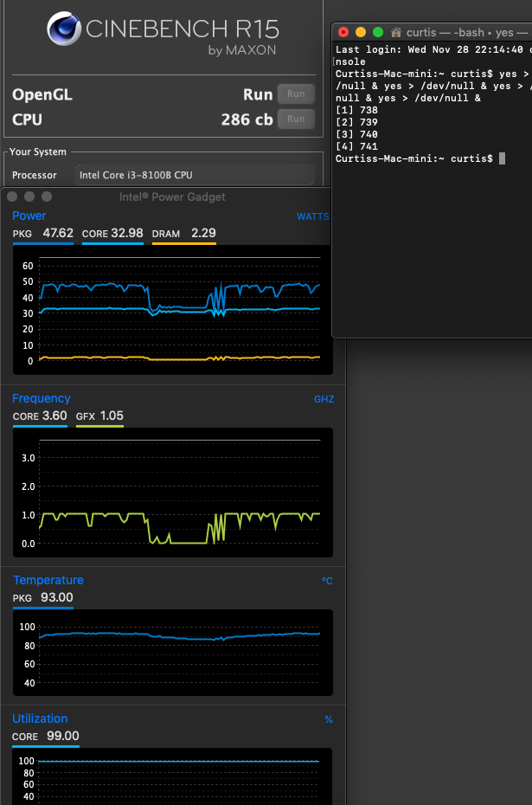Image resolution: width=532 pixels, height=805 pixels.
Task: Click the % unit label in Utilization
Action: 329,720
